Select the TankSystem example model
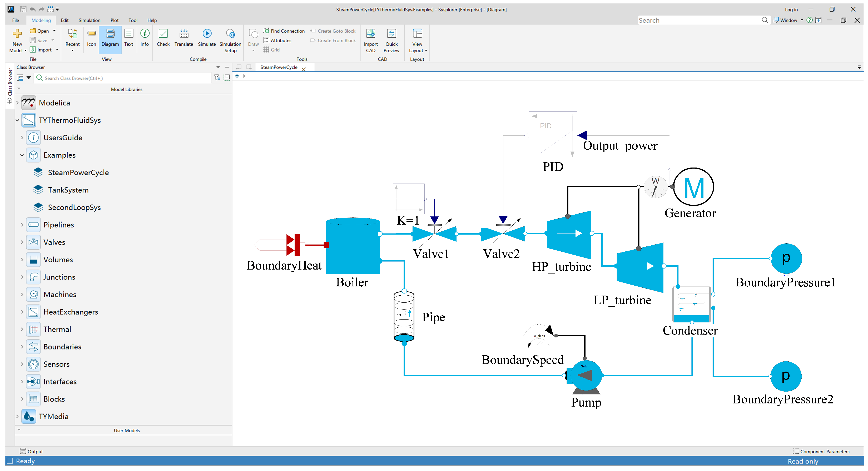This screenshot has width=868, height=471. click(68, 190)
